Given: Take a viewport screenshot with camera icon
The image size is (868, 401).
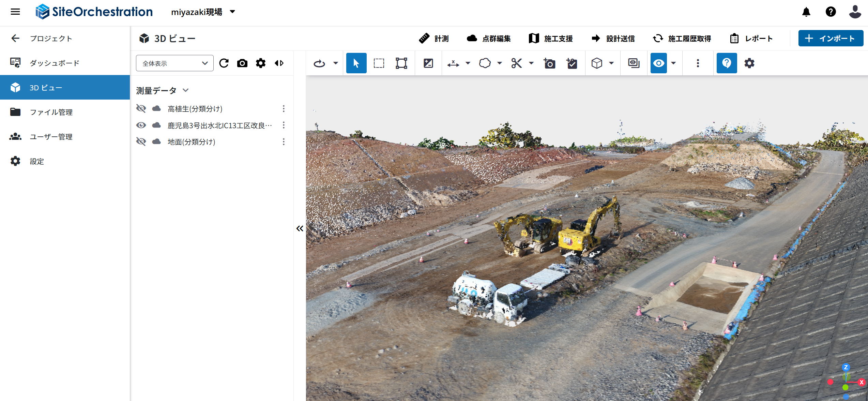Looking at the screenshot, I should point(242,63).
